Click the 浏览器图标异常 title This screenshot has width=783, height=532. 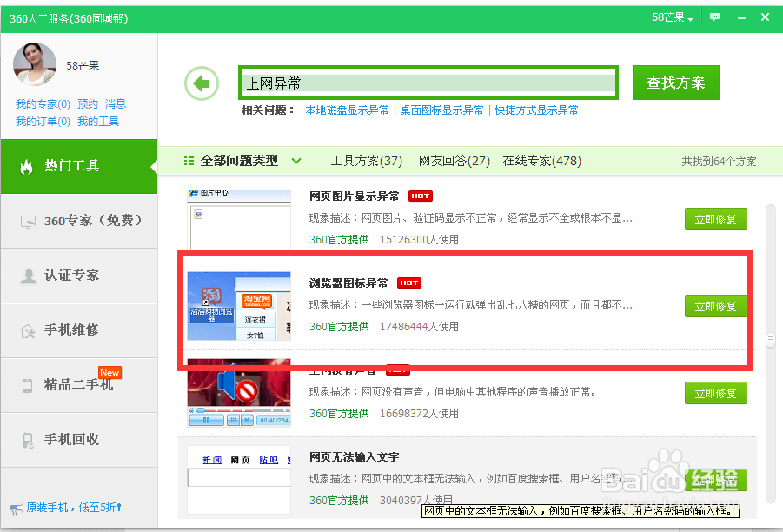click(x=348, y=283)
